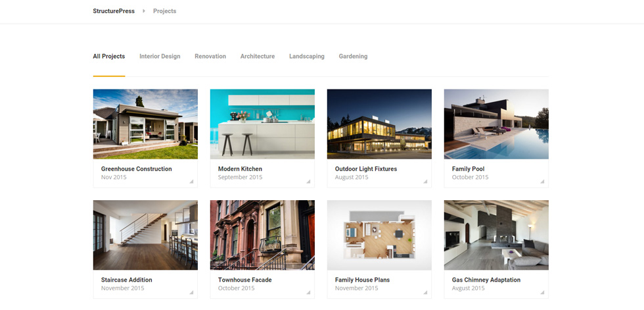Click 'October 2015' under Townhouse Facade
644x310 pixels.
click(x=236, y=289)
